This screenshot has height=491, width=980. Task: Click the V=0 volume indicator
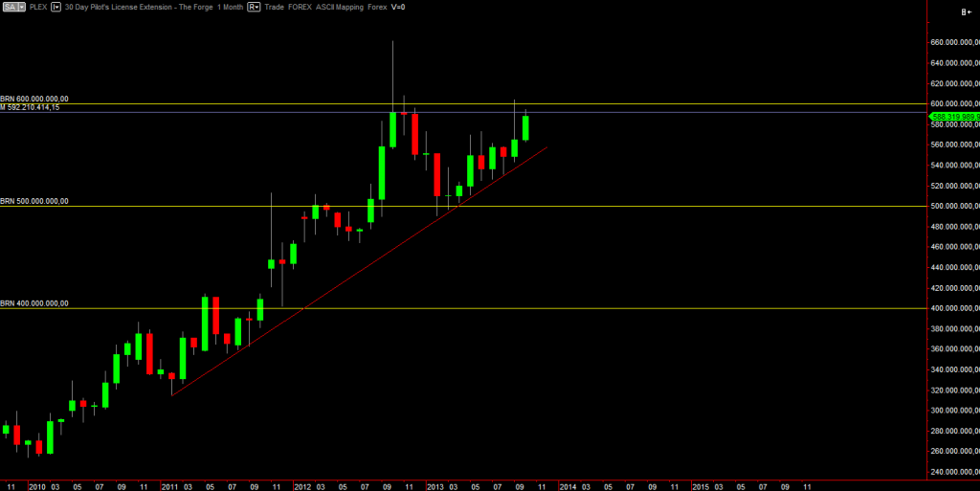[398, 7]
